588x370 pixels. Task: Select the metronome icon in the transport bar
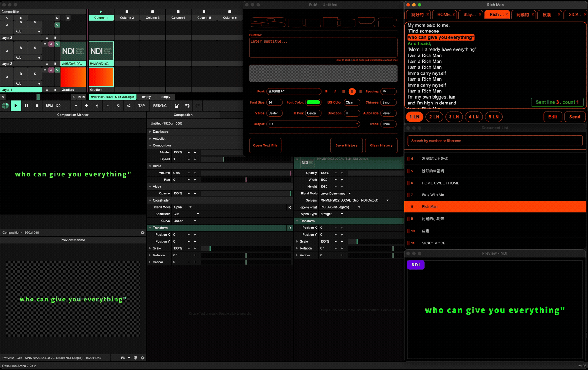pyautogui.click(x=177, y=106)
